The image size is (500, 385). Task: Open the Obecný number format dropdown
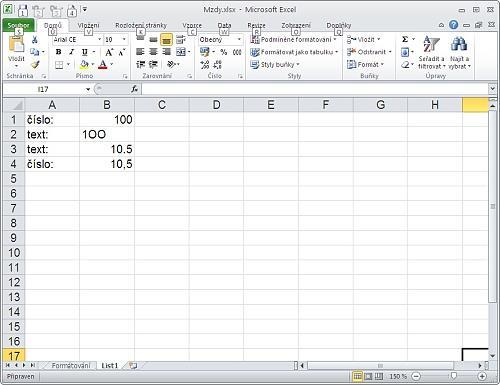pyautogui.click(x=239, y=40)
